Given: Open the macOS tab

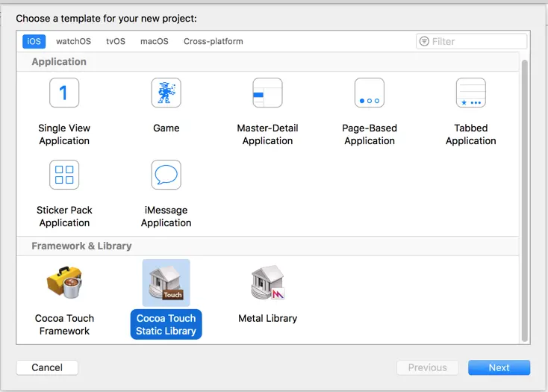Looking at the screenshot, I should (x=154, y=41).
